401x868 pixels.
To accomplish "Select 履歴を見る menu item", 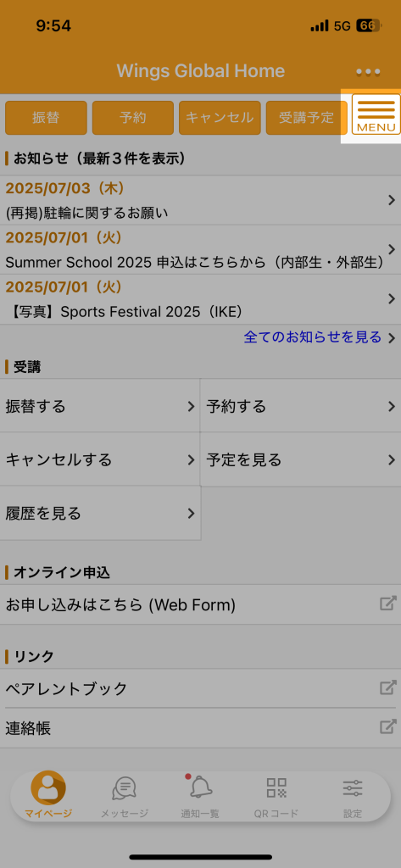I will coord(100,514).
